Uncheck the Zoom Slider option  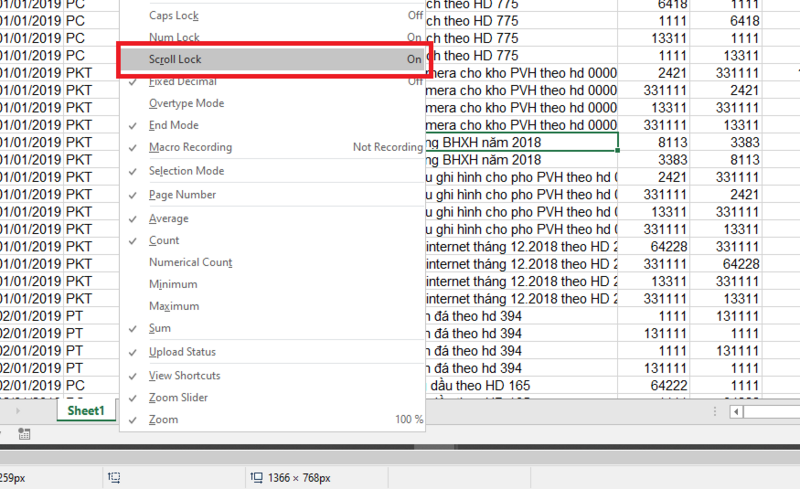coord(272,398)
